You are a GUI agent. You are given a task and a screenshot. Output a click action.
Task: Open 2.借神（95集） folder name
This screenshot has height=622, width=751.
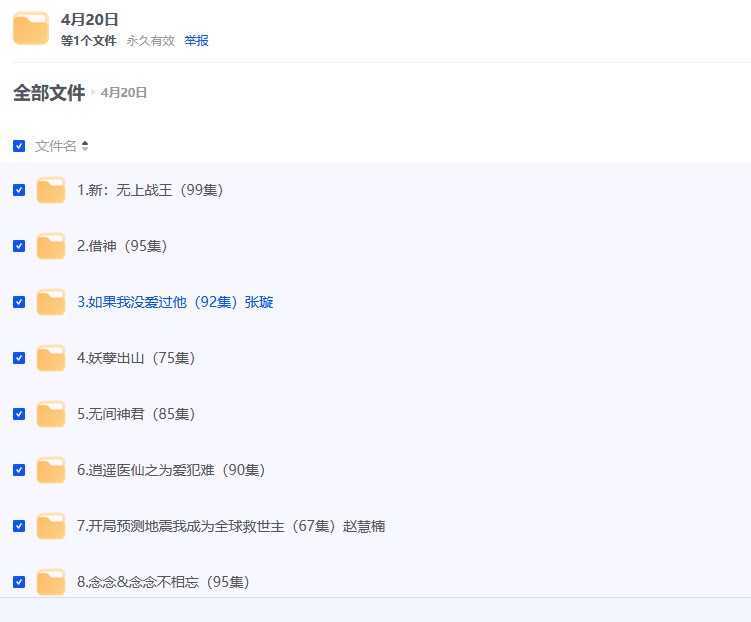122,246
